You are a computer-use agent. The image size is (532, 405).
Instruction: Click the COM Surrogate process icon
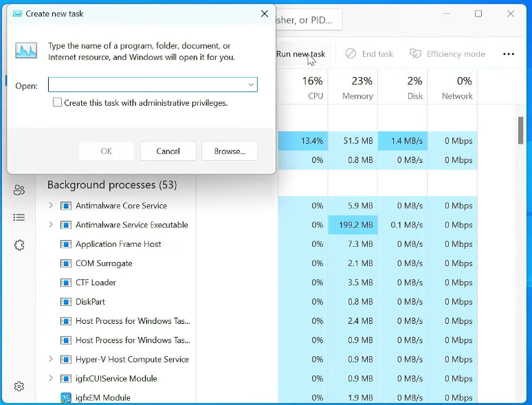coord(66,263)
